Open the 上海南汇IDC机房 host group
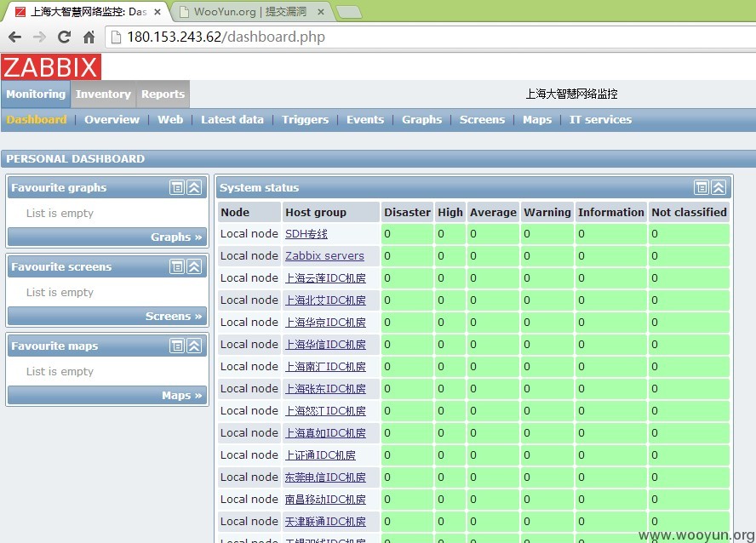This screenshot has width=756, height=543. pos(325,367)
